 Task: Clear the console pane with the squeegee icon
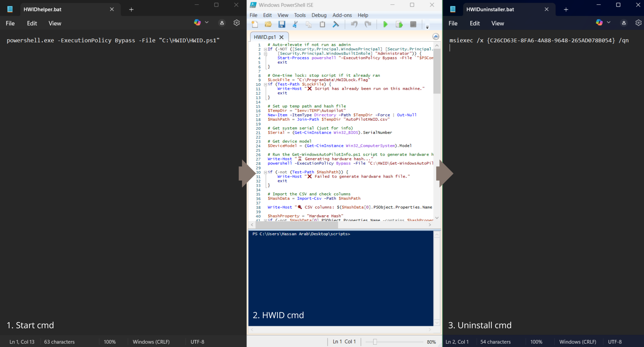pos(336,24)
